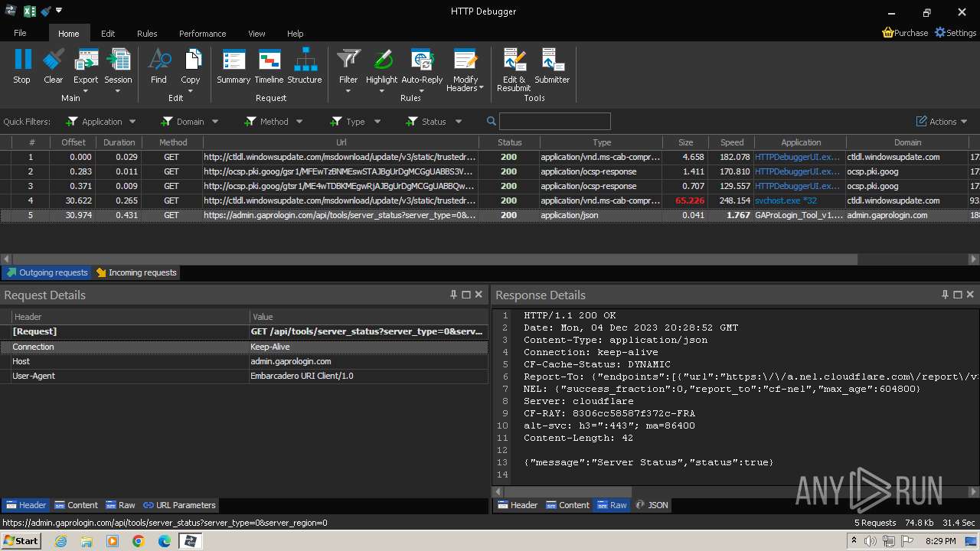Open request Raw tab

pyautogui.click(x=120, y=505)
